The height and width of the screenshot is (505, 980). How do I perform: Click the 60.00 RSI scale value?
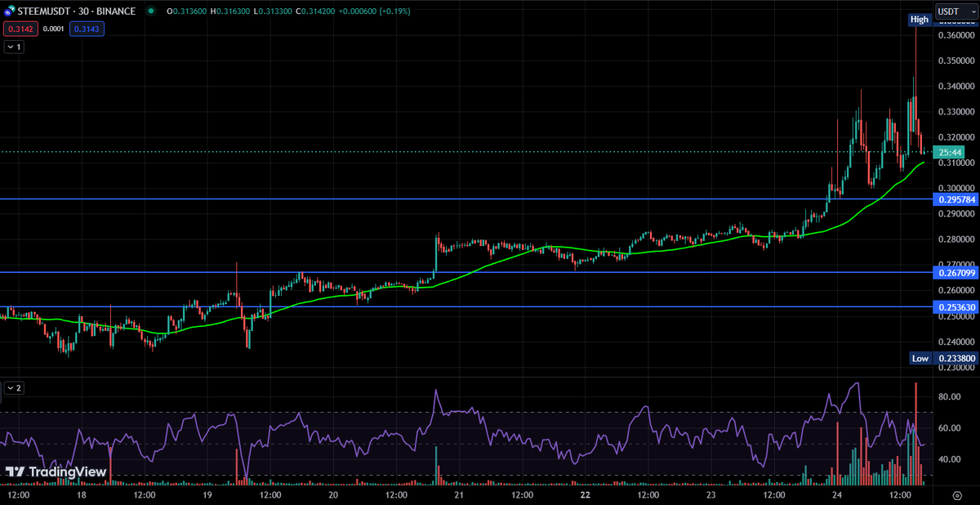click(949, 428)
